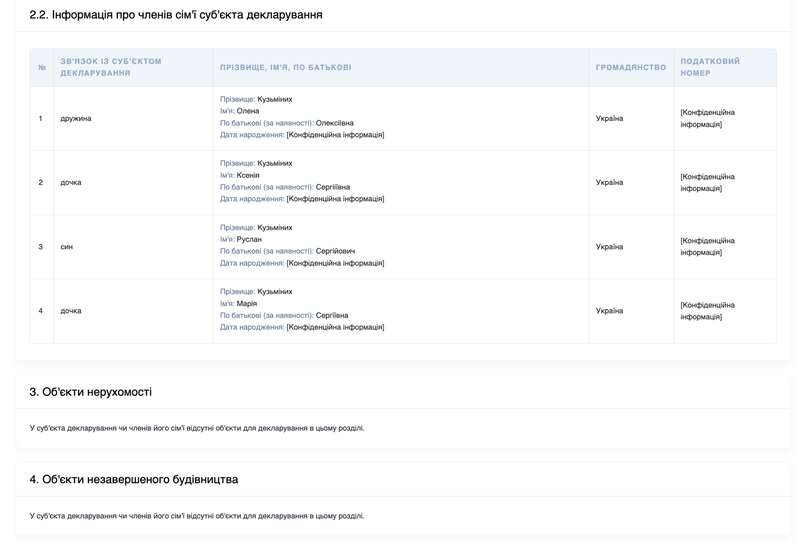Click the "4. Об'єкти незавершеного будівництва" heading

(x=134, y=479)
